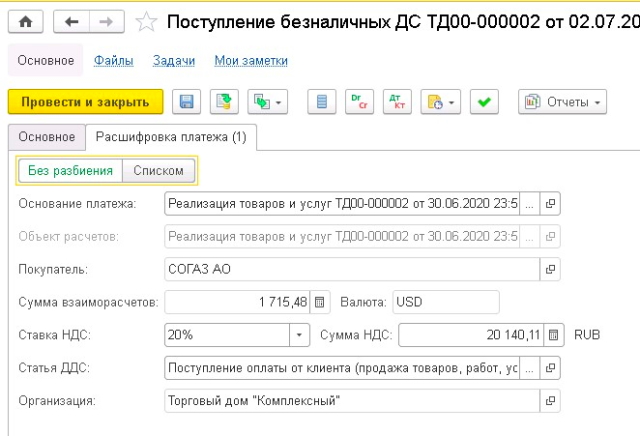Select the Без разбиения toggle option
The width and height of the screenshot is (640, 436).
coord(70,171)
